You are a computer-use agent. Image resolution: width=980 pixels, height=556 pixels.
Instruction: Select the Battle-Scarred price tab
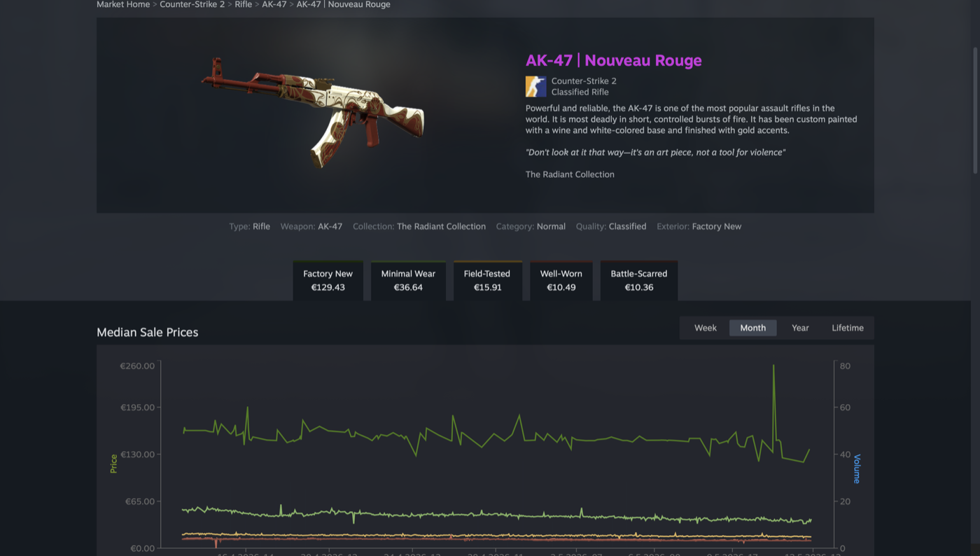638,280
